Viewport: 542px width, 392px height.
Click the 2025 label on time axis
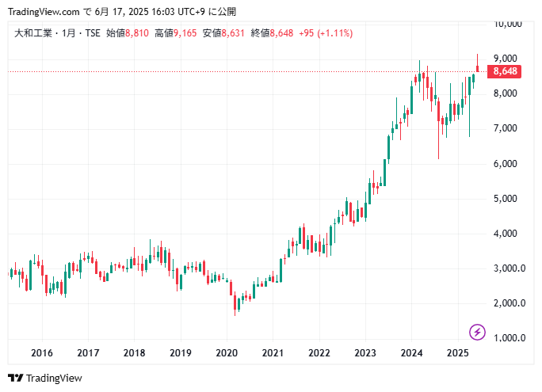coord(458,353)
